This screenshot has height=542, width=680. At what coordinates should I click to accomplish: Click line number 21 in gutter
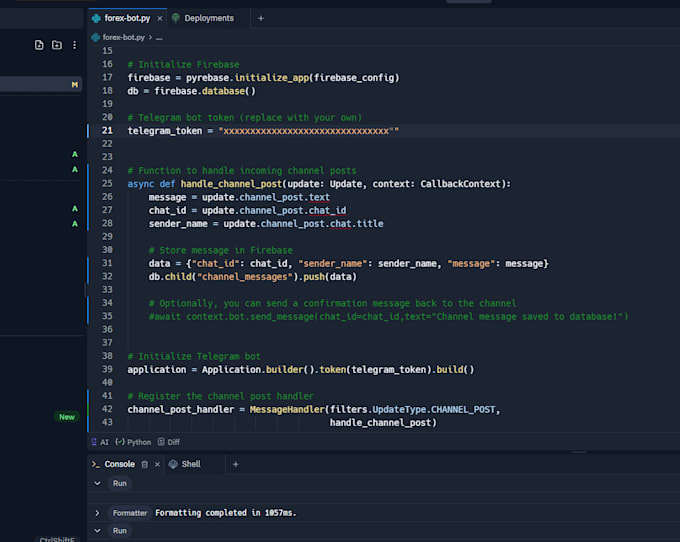coord(107,131)
